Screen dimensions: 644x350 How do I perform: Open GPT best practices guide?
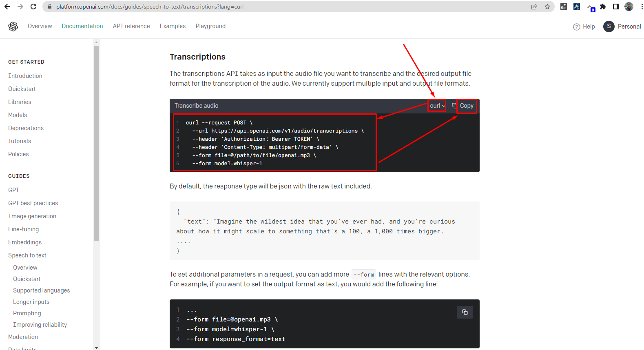33,203
